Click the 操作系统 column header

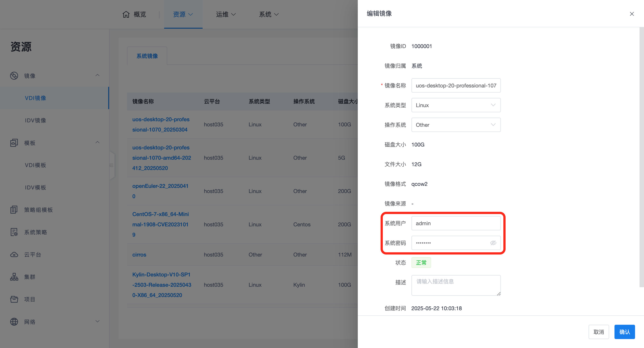pos(304,102)
